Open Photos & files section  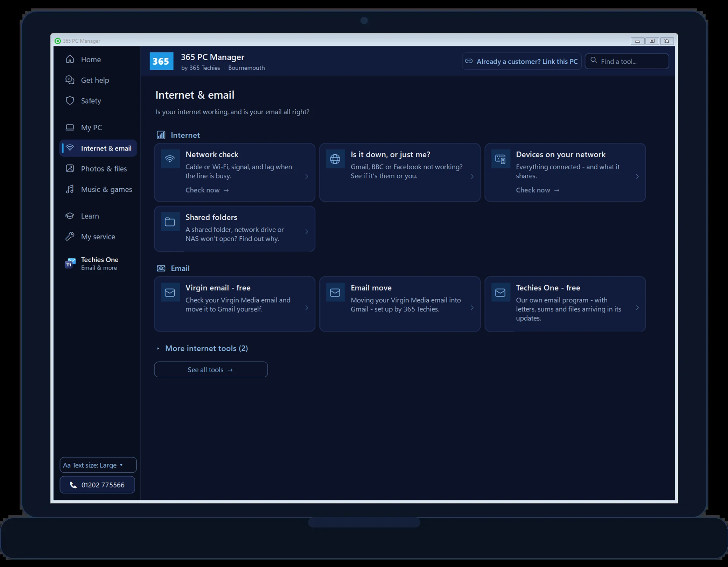click(98, 169)
